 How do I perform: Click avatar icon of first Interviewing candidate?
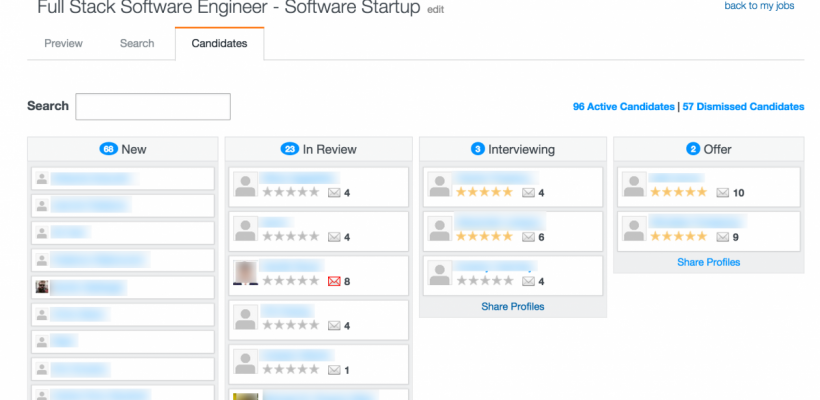(x=439, y=185)
